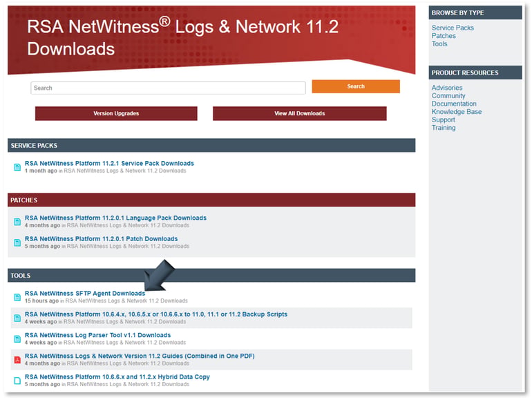
Task: Click the PRODUCT RESOURCES sidebar header
Action: click(x=475, y=73)
